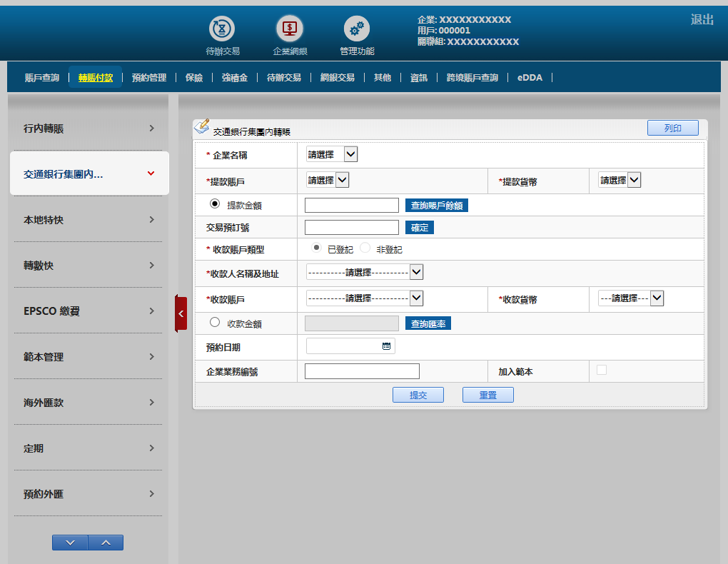Expand the 範本管理 sidebar section

pyautogui.click(x=89, y=357)
